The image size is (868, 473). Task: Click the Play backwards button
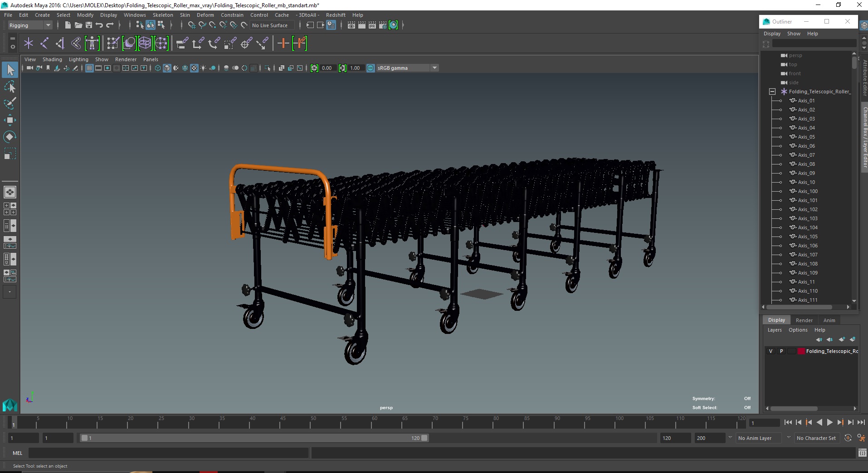point(819,422)
